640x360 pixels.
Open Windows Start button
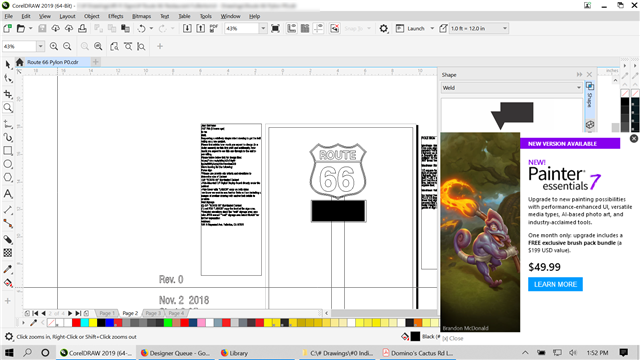click(x=9, y=353)
